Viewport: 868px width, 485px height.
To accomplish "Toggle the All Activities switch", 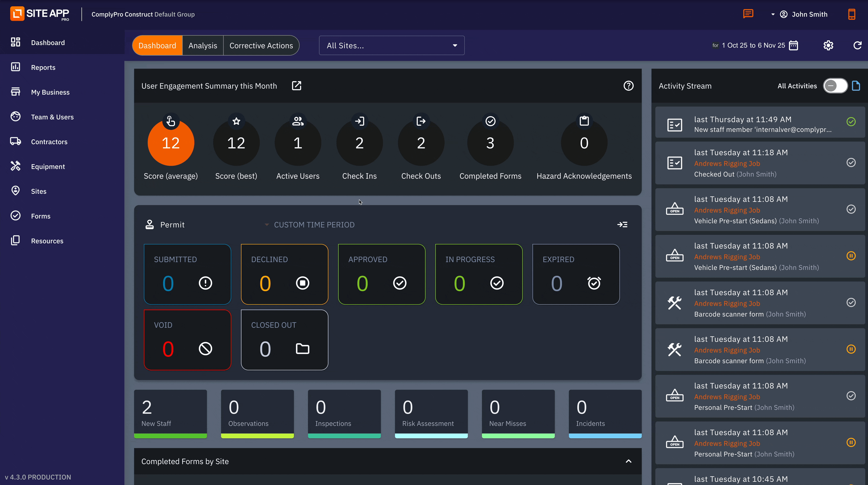I will [835, 86].
